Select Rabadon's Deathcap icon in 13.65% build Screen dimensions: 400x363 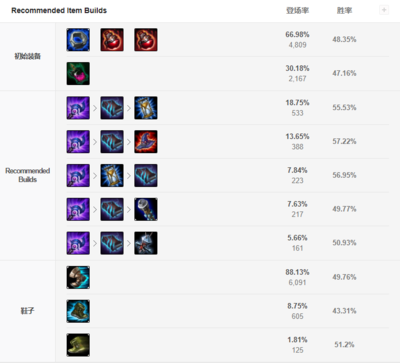point(146,142)
